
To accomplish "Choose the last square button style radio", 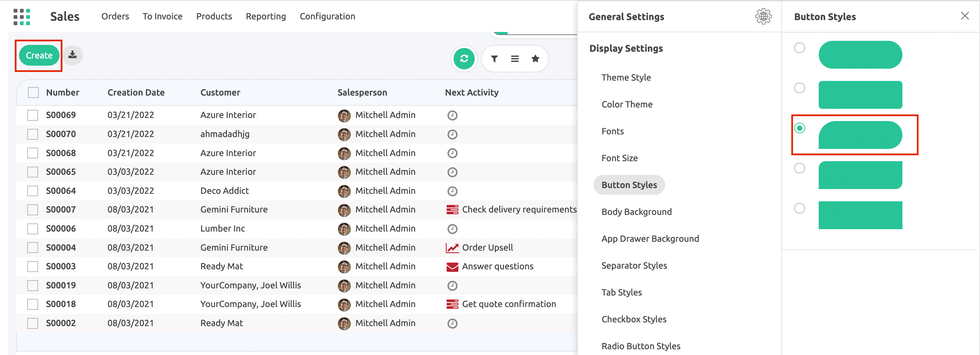I will point(799,208).
